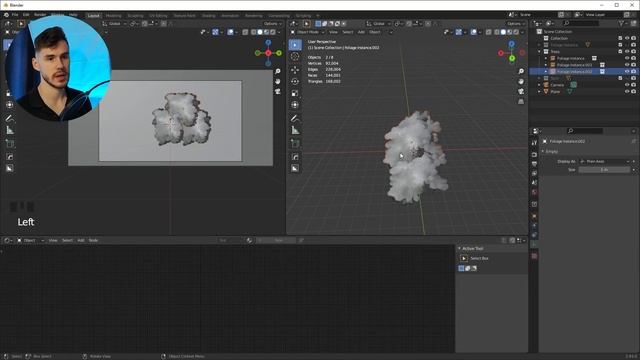640x360 pixels.
Task: Click pan hand icon in right viewport
Action: click(x=521, y=81)
